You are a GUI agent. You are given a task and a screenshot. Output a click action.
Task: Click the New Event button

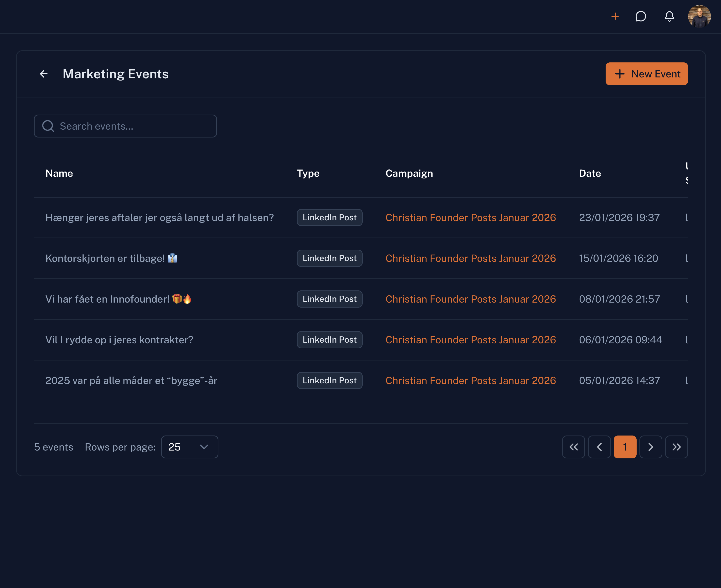646,74
